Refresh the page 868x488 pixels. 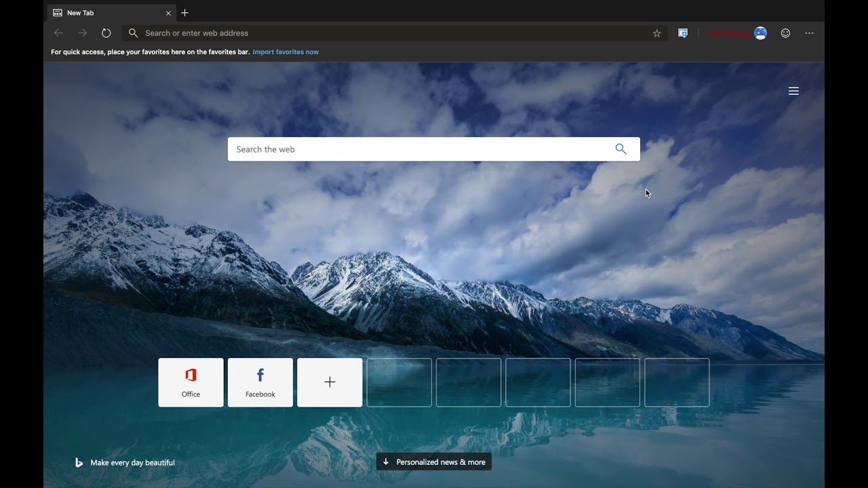pos(106,33)
